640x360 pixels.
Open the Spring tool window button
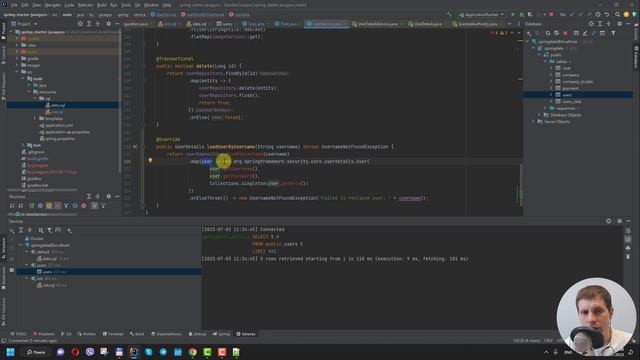click(221, 334)
